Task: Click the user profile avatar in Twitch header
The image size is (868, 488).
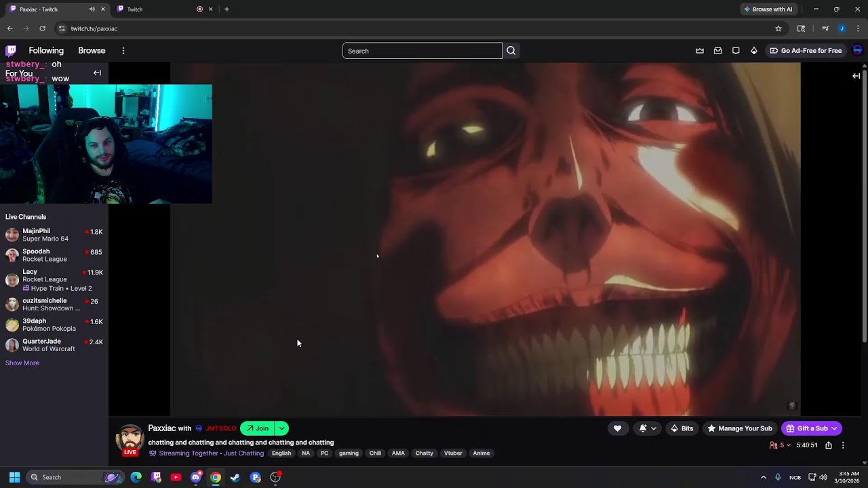Action: tap(857, 50)
